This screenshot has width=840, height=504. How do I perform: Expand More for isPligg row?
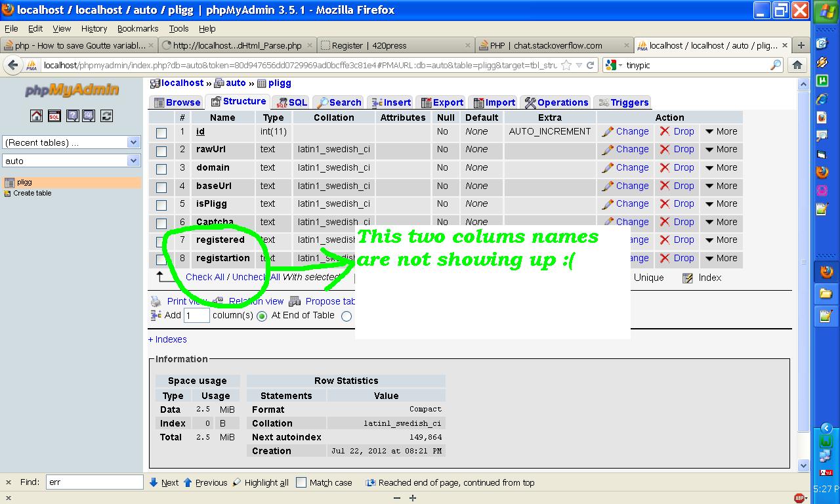pos(721,203)
